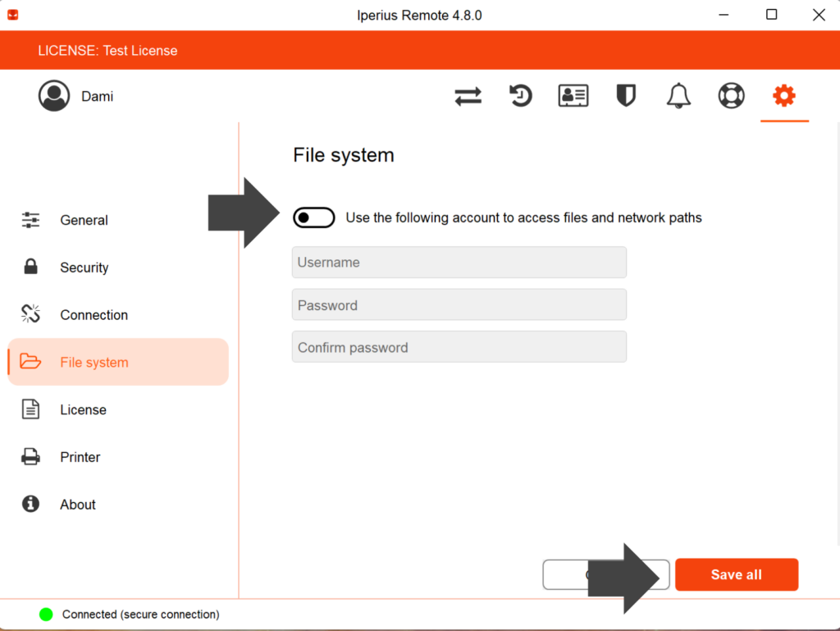Click the Confirm password input field
This screenshot has height=631, width=840.
click(459, 347)
